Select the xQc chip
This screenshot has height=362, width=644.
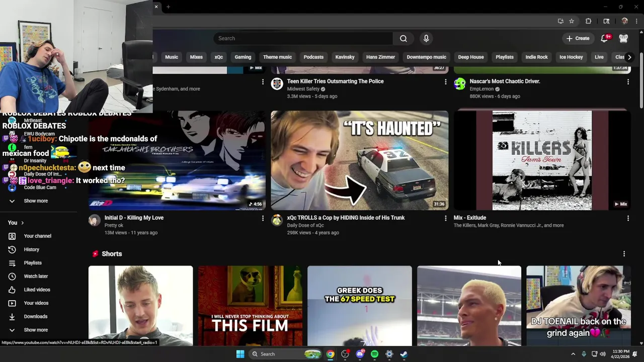pyautogui.click(x=219, y=57)
